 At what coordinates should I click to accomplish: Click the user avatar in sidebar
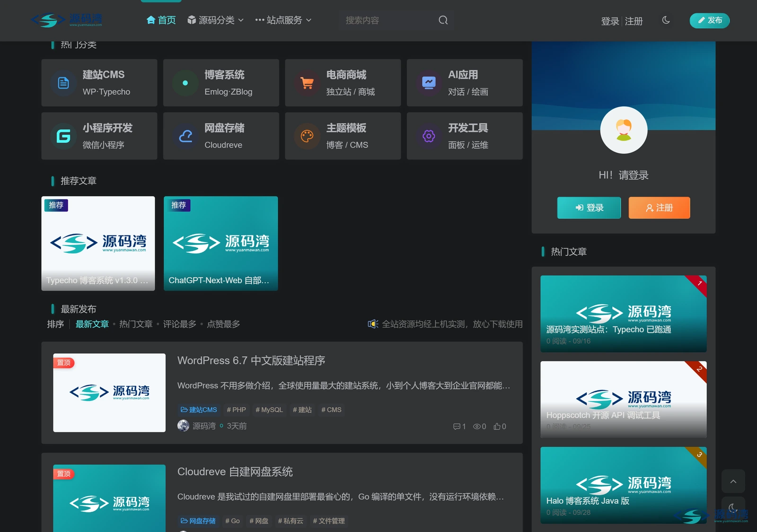click(624, 130)
